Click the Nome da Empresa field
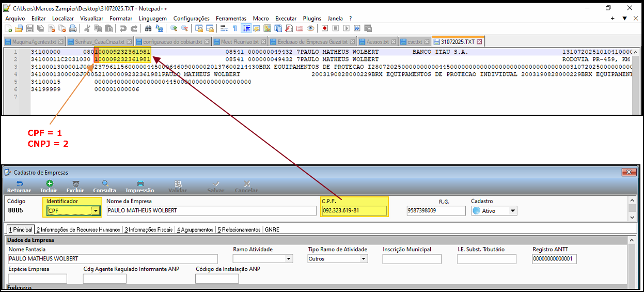This screenshot has width=644, height=292. pos(211,210)
